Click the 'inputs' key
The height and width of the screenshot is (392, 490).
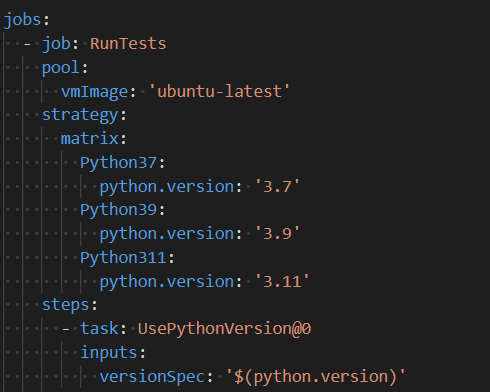(x=109, y=353)
